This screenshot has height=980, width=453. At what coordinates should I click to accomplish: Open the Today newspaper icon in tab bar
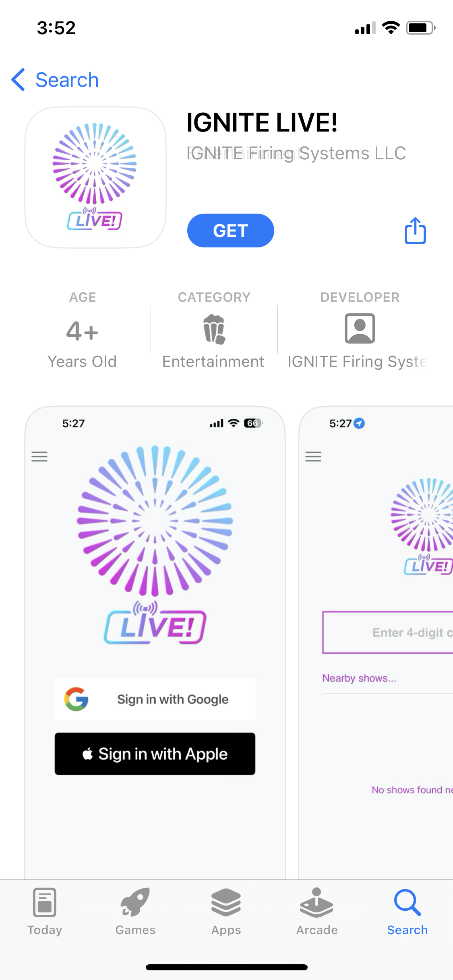click(x=45, y=910)
